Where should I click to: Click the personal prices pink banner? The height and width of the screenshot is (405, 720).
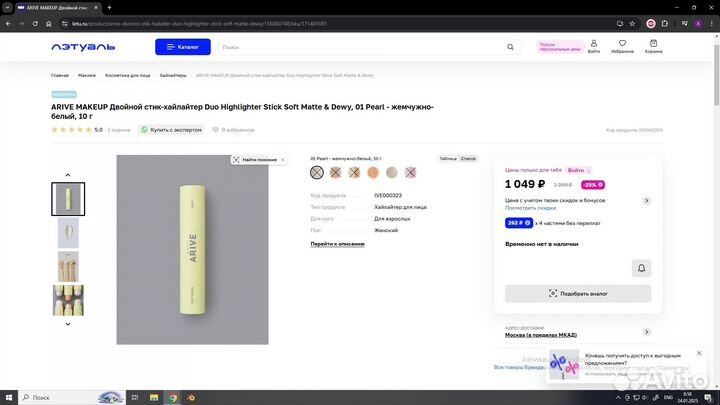pyautogui.click(x=560, y=47)
